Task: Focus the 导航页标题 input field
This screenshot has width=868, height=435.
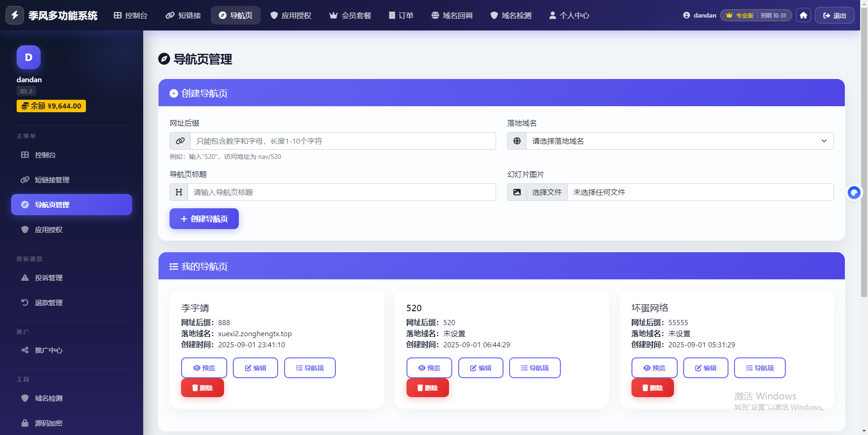Action: pos(342,192)
